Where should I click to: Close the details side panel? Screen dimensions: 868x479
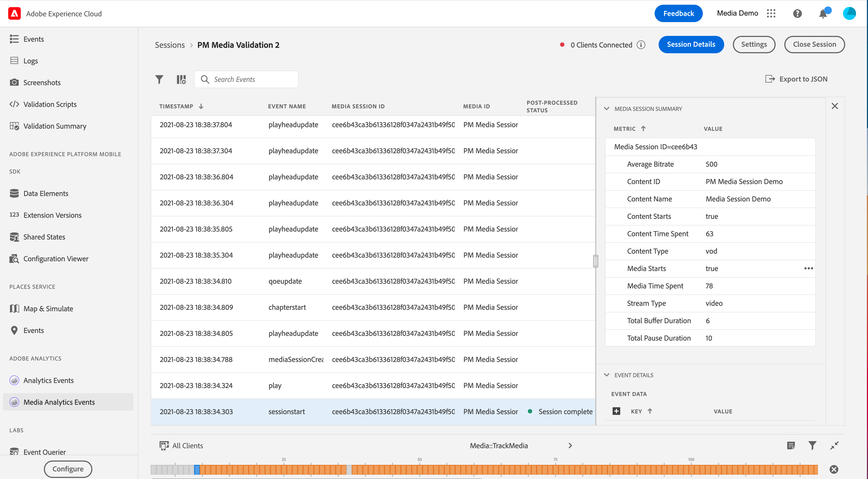(835, 106)
